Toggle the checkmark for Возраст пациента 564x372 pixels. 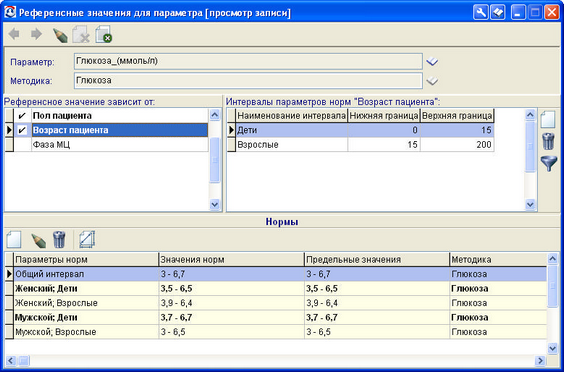(x=22, y=130)
